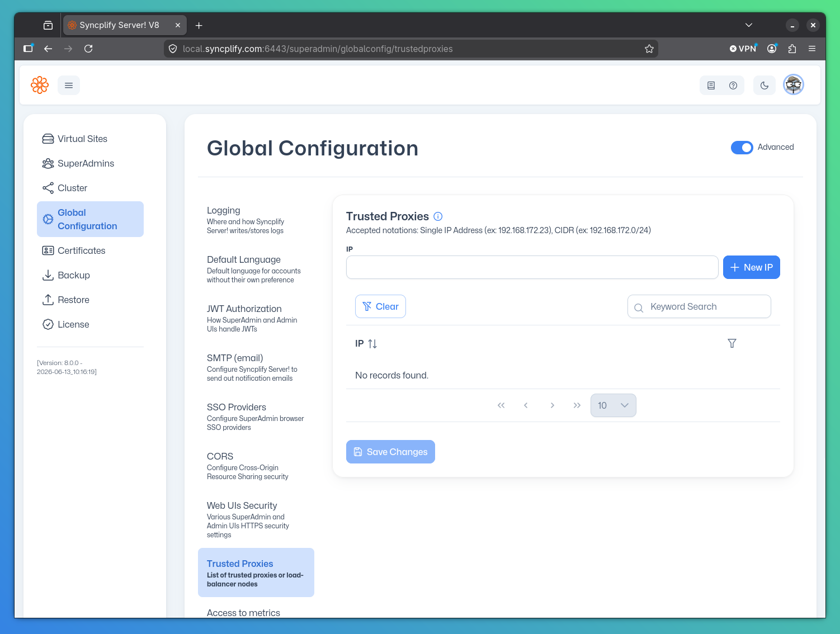Open the browser sidebar panel icon
This screenshot has width=840, height=634.
tap(28, 49)
